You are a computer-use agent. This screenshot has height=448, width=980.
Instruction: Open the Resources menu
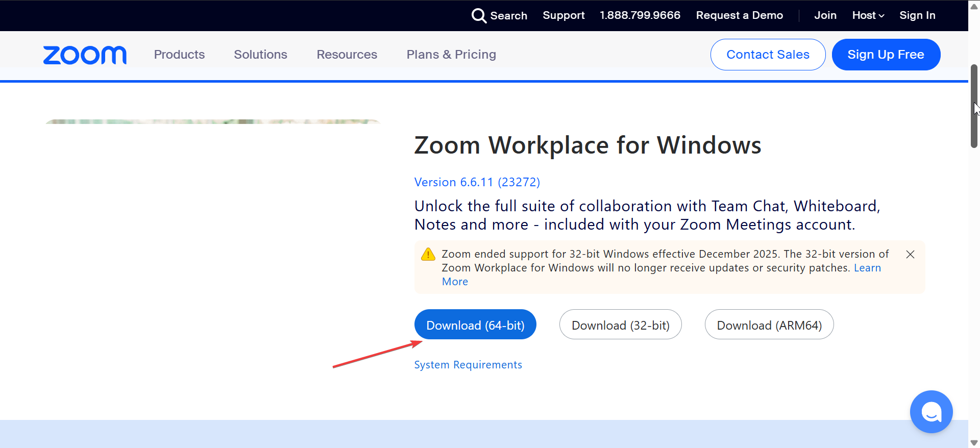347,55
